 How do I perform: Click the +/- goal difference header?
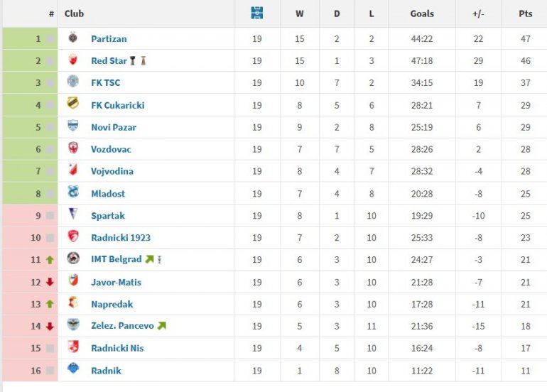[x=478, y=13]
